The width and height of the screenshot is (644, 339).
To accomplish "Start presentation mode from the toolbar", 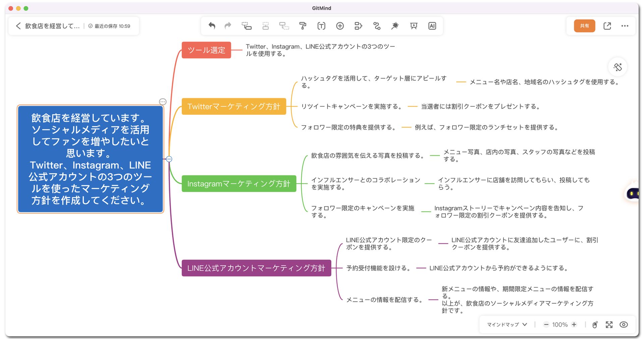I will [414, 26].
